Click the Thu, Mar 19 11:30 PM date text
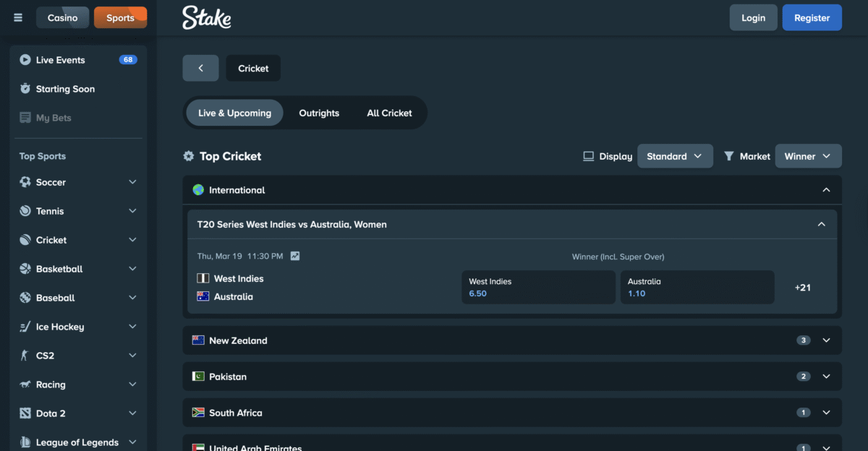868x451 pixels. pos(240,256)
